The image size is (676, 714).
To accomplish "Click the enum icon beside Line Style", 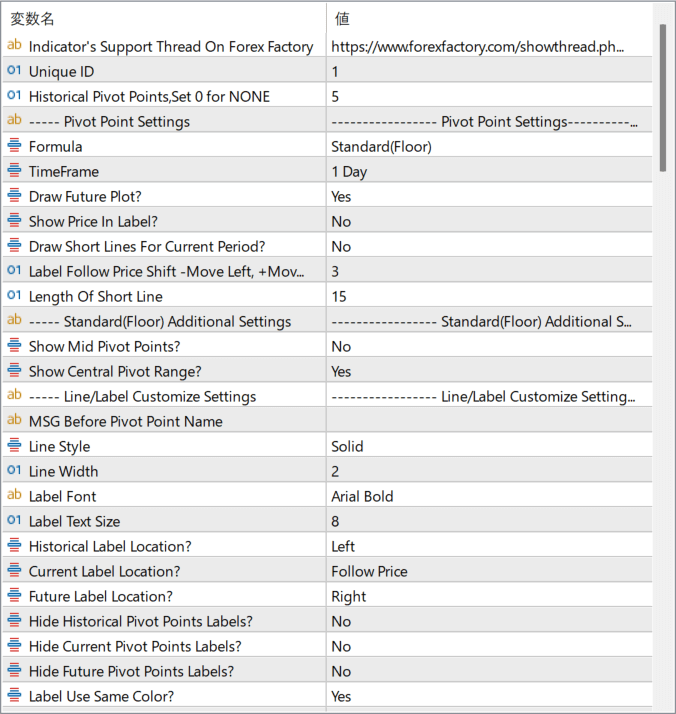I will [14, 446].
